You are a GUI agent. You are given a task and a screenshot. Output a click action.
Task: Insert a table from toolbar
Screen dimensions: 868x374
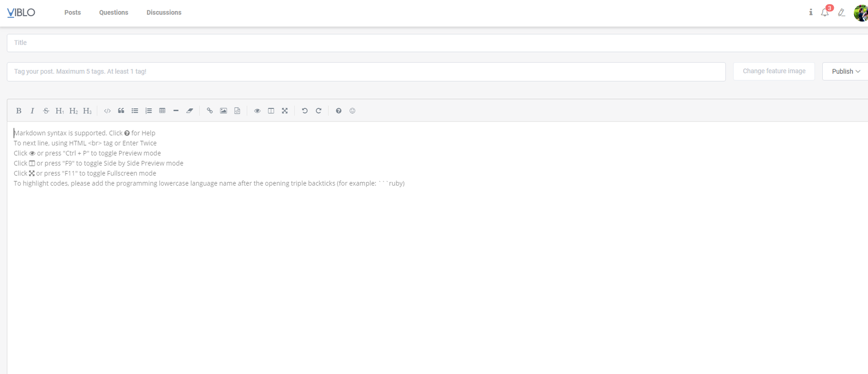tap(162, 111)
